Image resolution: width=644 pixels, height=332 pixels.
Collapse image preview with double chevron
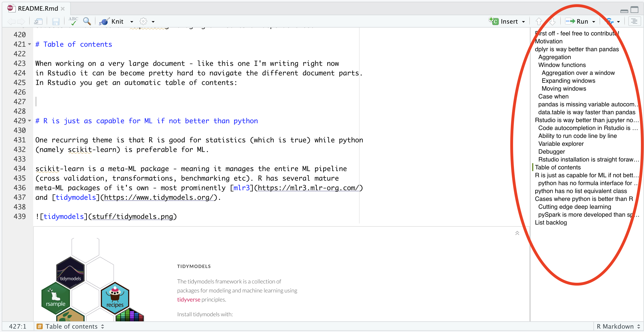(517, 233)
